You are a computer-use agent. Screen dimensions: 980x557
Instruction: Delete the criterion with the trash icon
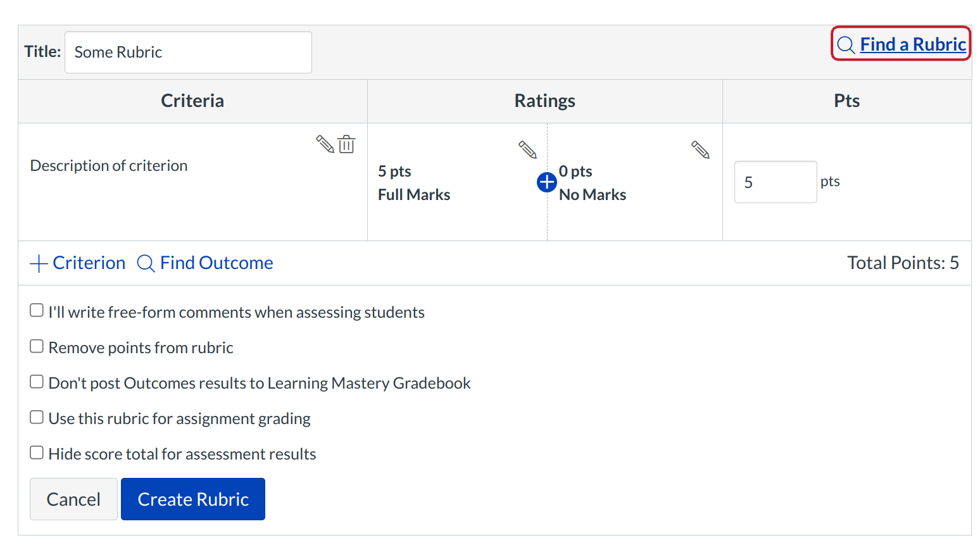pyautogui.click(x=346, y=144)
